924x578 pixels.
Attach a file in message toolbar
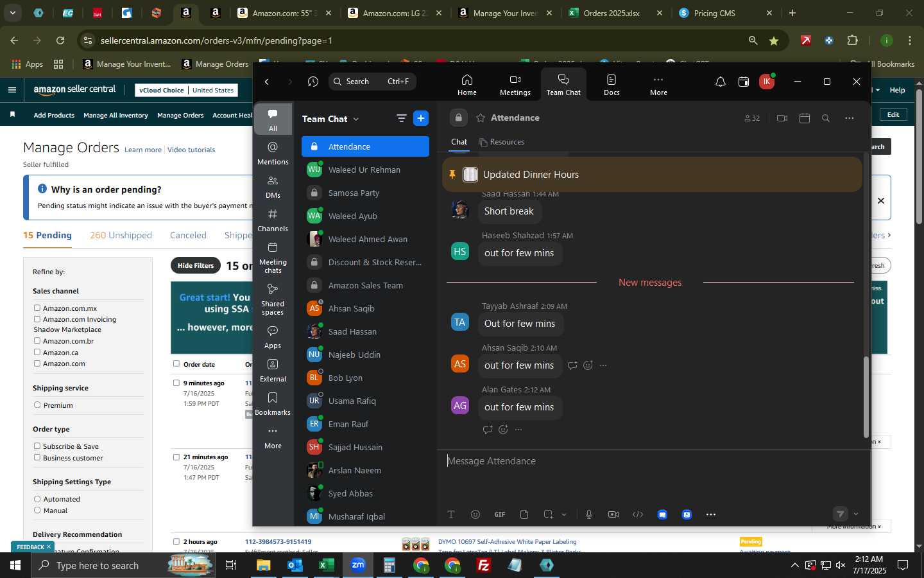[524, 514]
